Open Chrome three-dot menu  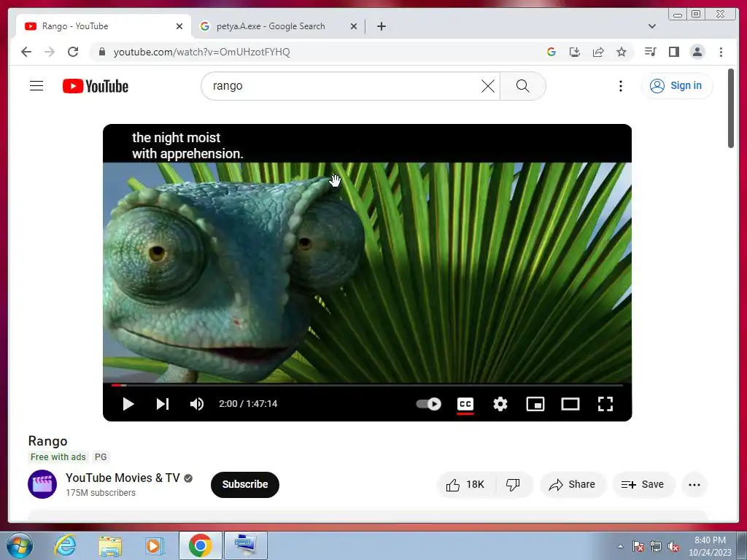pyautogui.click(x=721, y=52)
